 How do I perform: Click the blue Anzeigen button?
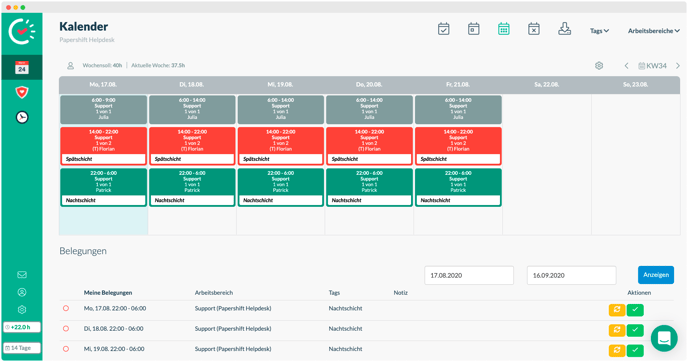[656, 275]
